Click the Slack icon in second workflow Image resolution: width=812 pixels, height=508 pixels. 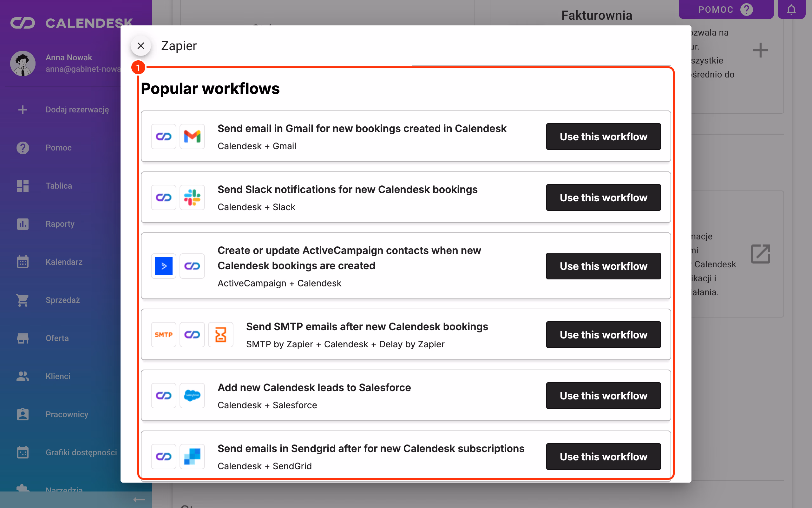192,197
